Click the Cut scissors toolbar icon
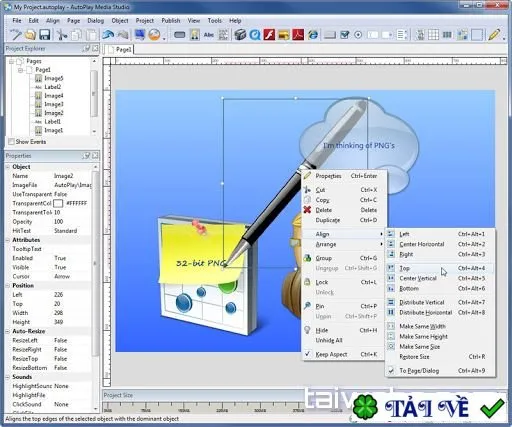The image size is (512, 427). click(61, 35)
